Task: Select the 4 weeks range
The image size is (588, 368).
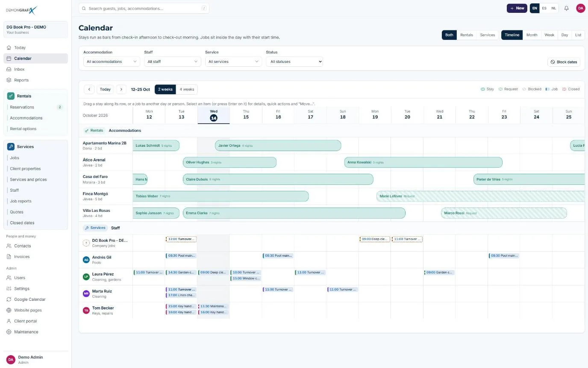Action: [x=187, y=89]
